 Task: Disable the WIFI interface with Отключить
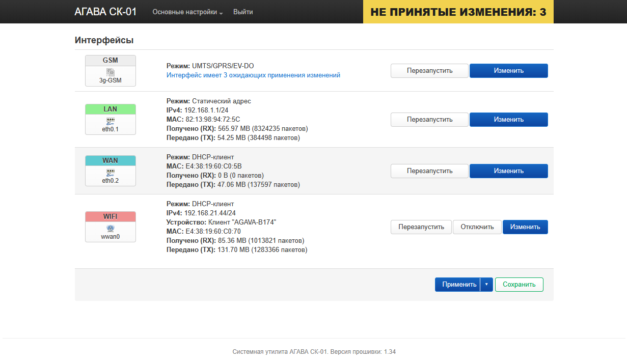click(477, 227)
